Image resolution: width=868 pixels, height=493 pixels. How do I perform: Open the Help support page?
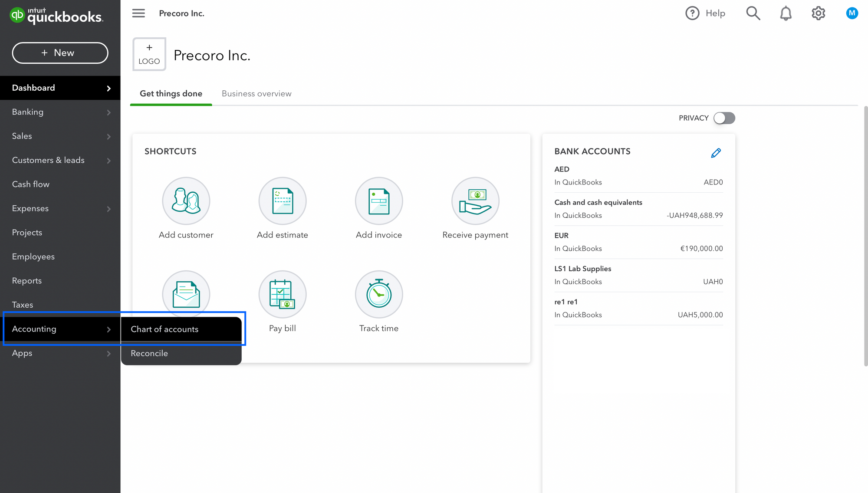[705, 13]
